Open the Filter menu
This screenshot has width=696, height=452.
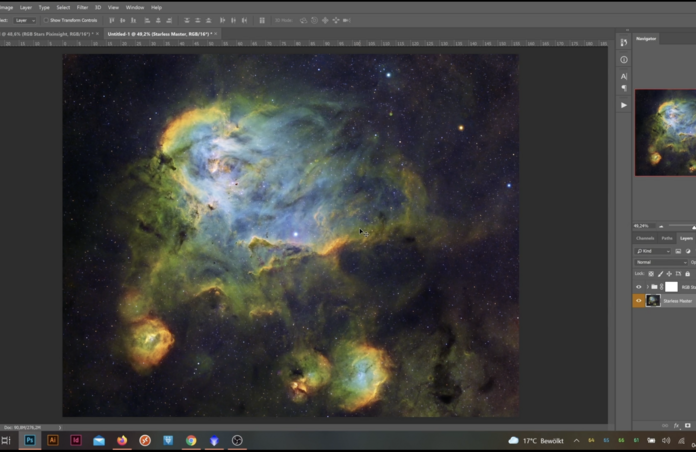(x=82, y=8)
